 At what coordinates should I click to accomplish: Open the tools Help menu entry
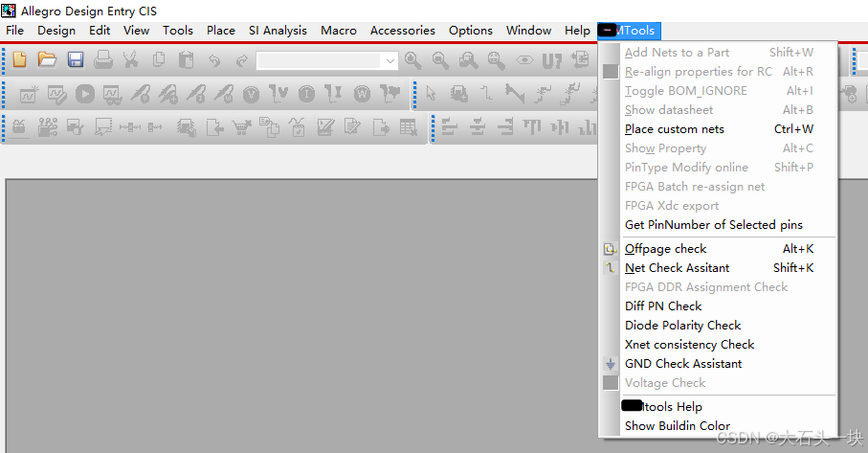719,406
